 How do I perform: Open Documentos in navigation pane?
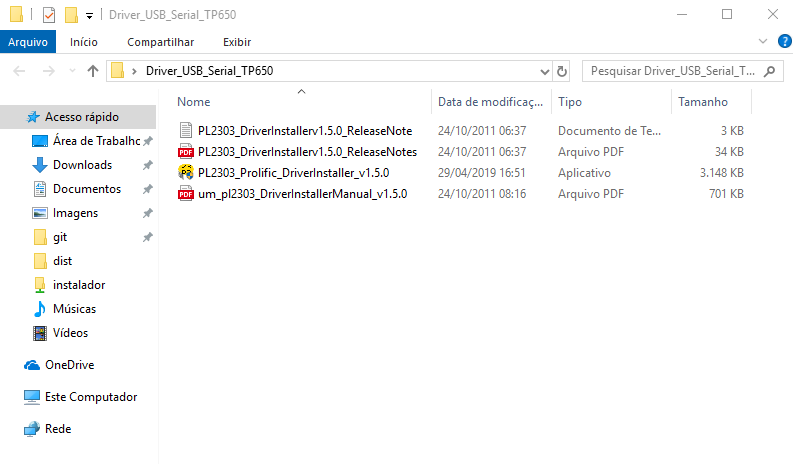(x=87, y=189)
